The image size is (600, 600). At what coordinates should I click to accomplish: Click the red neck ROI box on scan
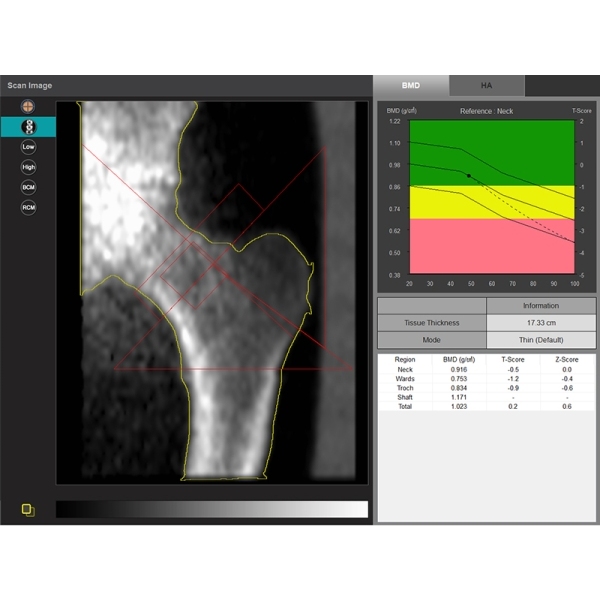[x=190, y=273]
